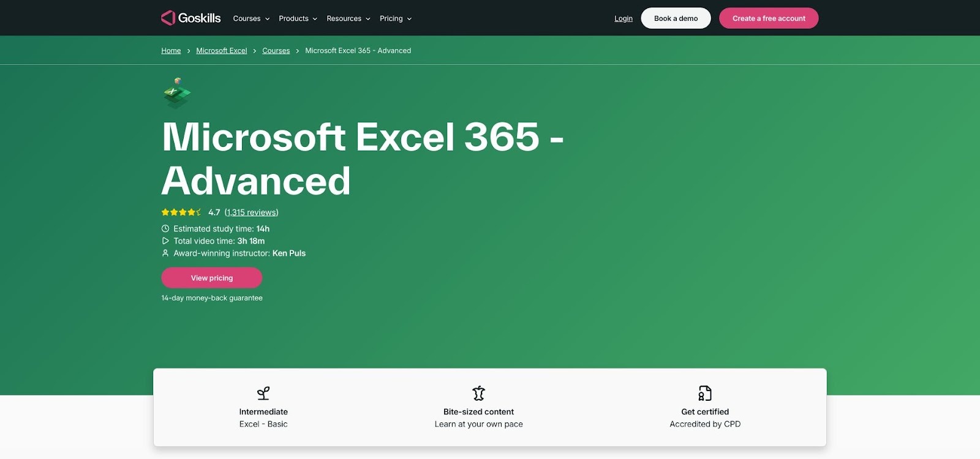
Task: Click the Goskills logo icon
Action: coord(168,18)
